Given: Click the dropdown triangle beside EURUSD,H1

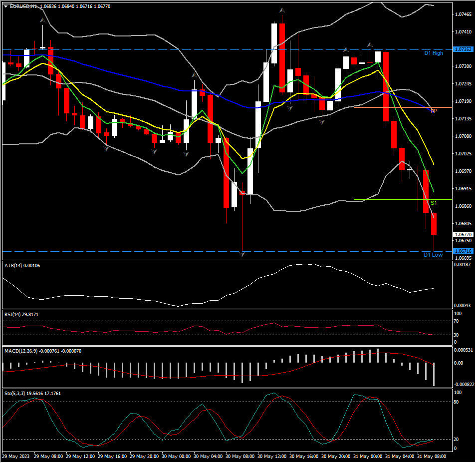Looking at the screenshot, I should tap(5, 6).
